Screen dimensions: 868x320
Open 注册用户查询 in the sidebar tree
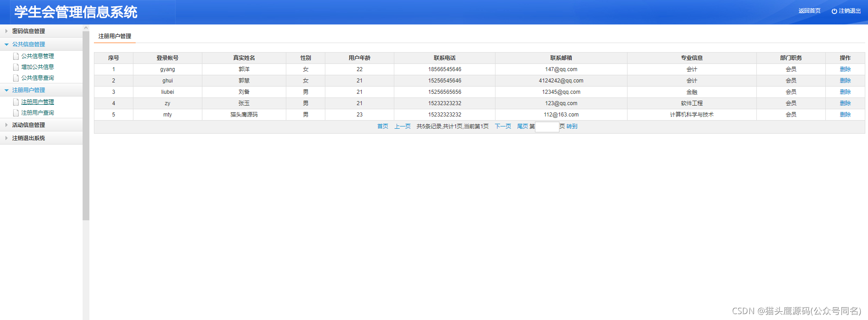[38, 113]
